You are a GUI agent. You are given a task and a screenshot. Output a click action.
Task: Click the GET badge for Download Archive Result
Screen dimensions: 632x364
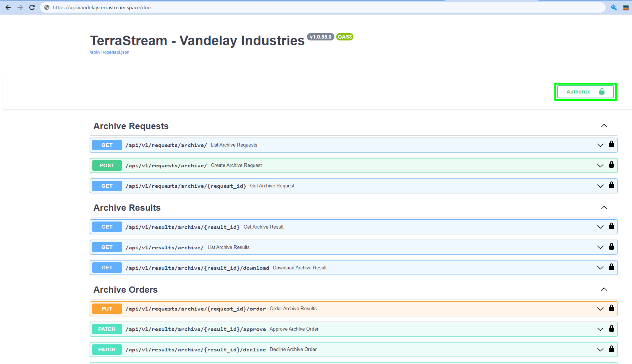tap(107, 268)
